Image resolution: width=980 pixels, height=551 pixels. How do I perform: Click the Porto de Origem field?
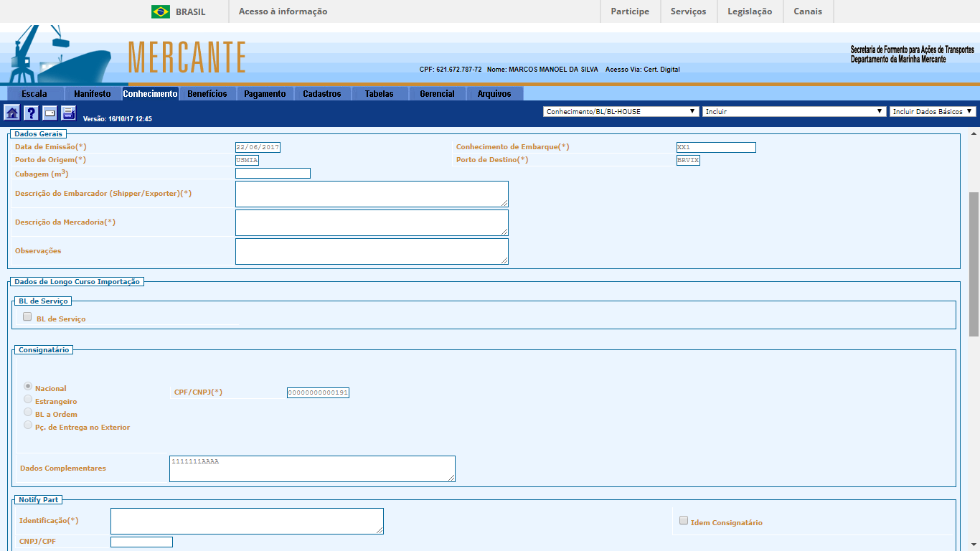pyautogui.click(x=247, y=160)
